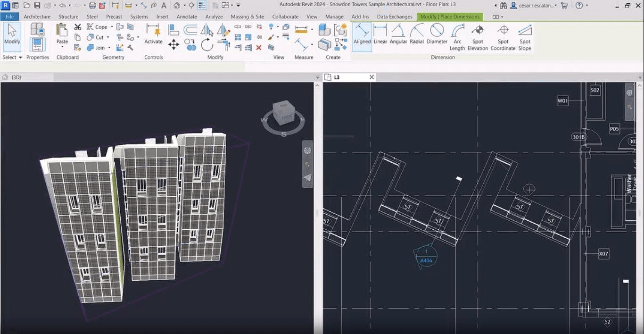This screenshot has height=334, width=644.
Task: Click the Join geometry button
Action: pos(96,48)
